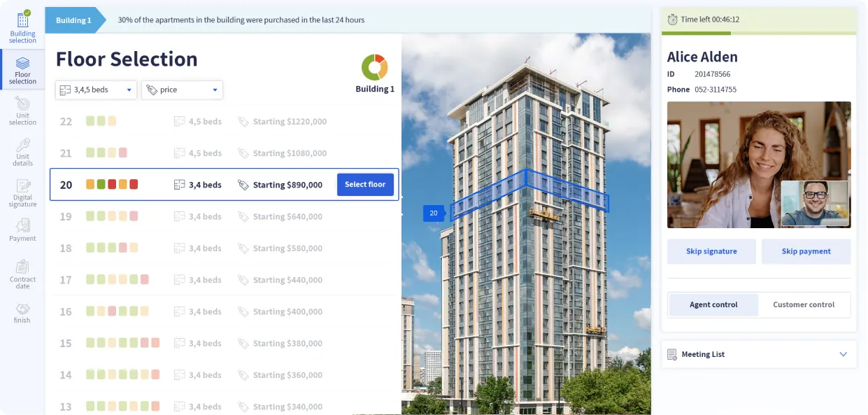Viewport: 868px width, 415px height.
Task: Click the Meeting List document icon
Action: tap(672, 354)
